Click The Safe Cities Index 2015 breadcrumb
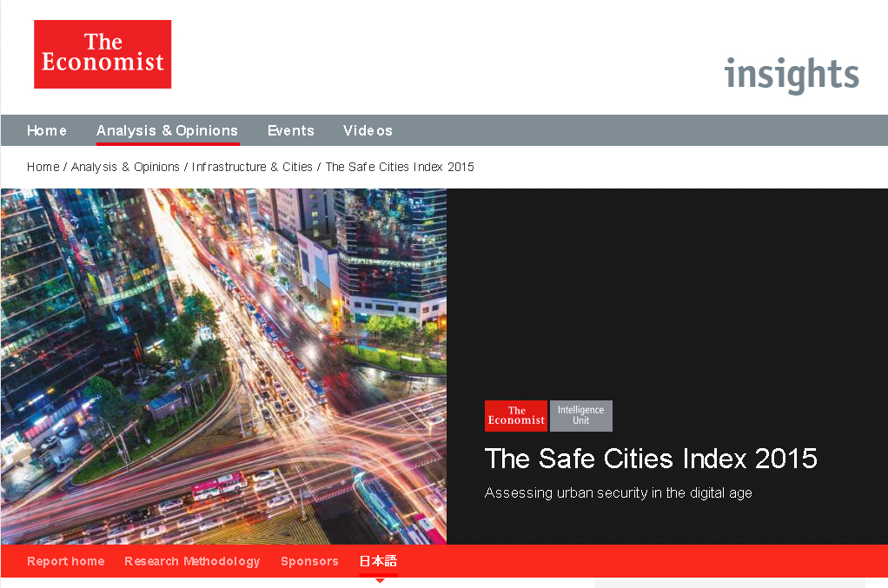The width and height of the screenshot is (888, 588). 398,167
